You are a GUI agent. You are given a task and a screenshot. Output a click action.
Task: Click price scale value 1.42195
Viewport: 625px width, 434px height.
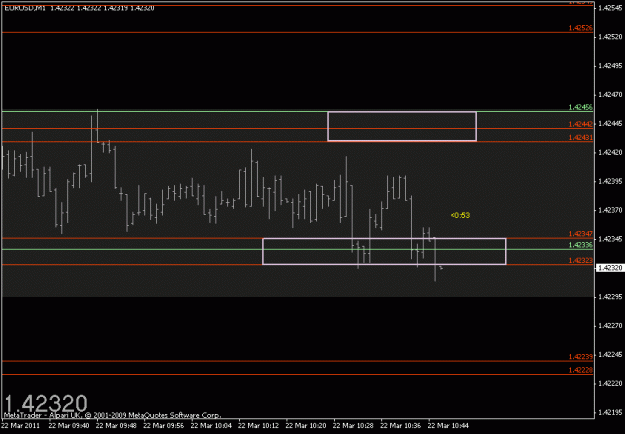pos(610,412)
